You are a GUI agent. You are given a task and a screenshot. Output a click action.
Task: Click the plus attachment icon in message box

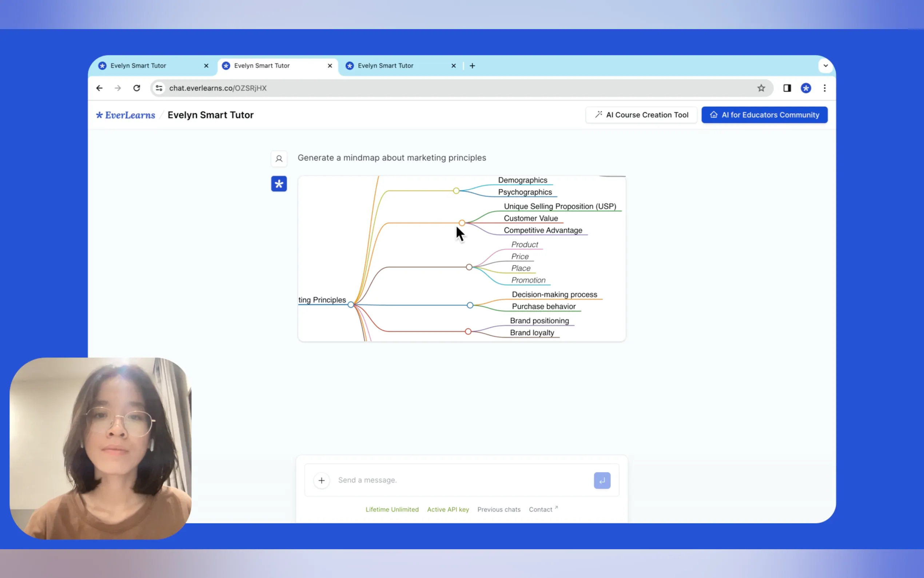321,480
